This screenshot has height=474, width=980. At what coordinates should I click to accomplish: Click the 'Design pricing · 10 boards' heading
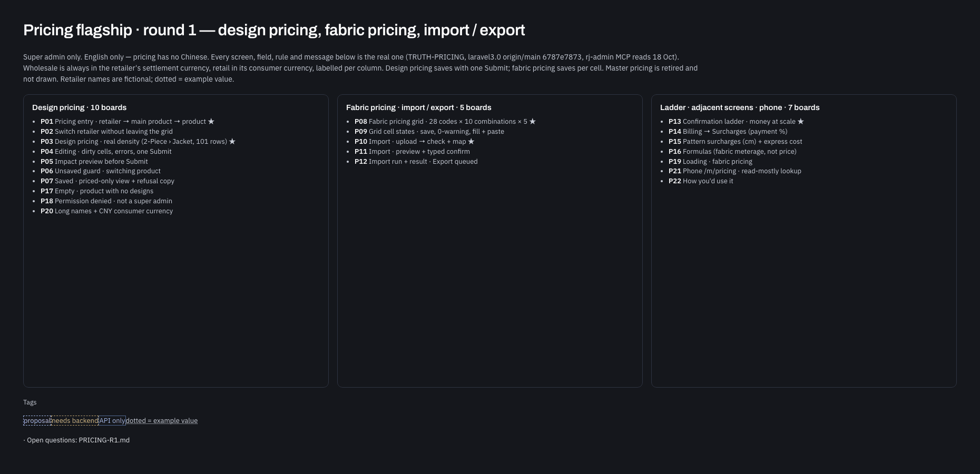pos(79,107)
